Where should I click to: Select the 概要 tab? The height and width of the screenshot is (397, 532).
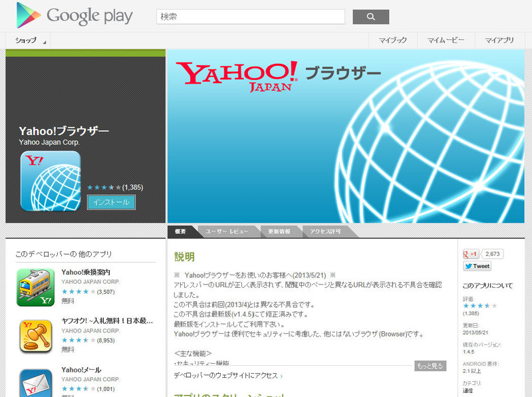click(181, 231)
